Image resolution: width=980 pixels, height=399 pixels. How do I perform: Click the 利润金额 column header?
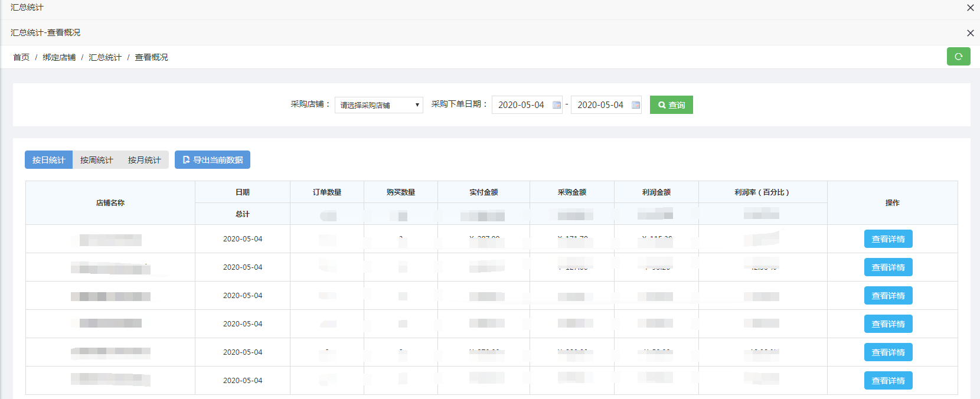(x=656, y=192)
